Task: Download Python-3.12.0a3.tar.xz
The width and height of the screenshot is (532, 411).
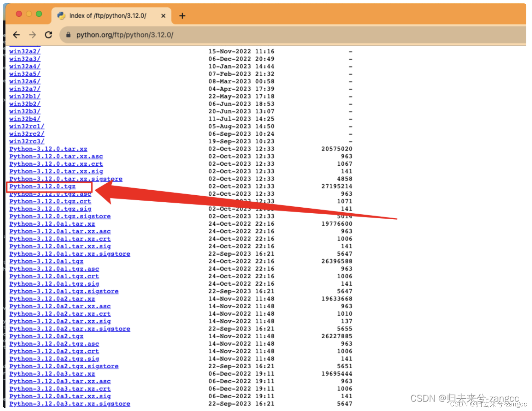Action: pyautogui.click(x=52, y=374)
